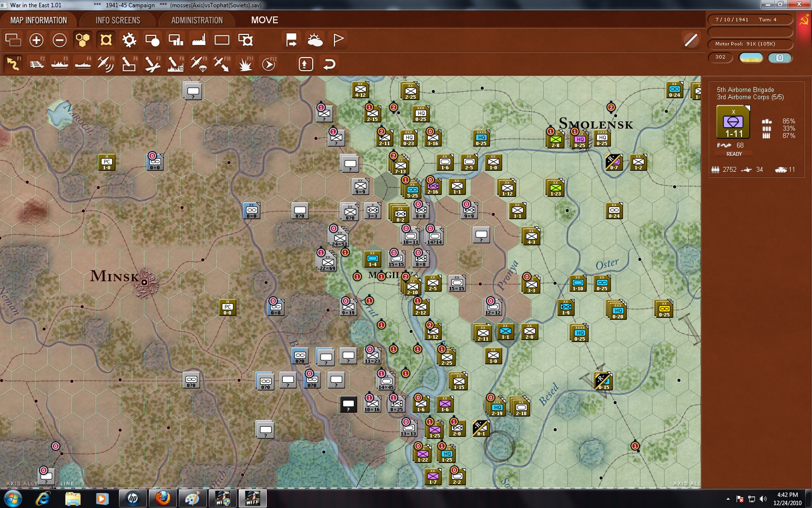This screenshot has width=812, height=508.
Task: Select the PC 0-0 unit near Minsk
Action: 227,308
